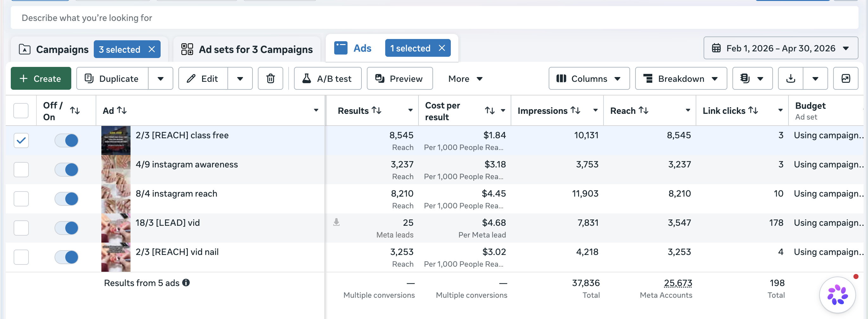Check the 4/9 instagram awareness row checkbox
This screenshot has height=319, width=868.
pyautogui.click(x=21, y=169)
